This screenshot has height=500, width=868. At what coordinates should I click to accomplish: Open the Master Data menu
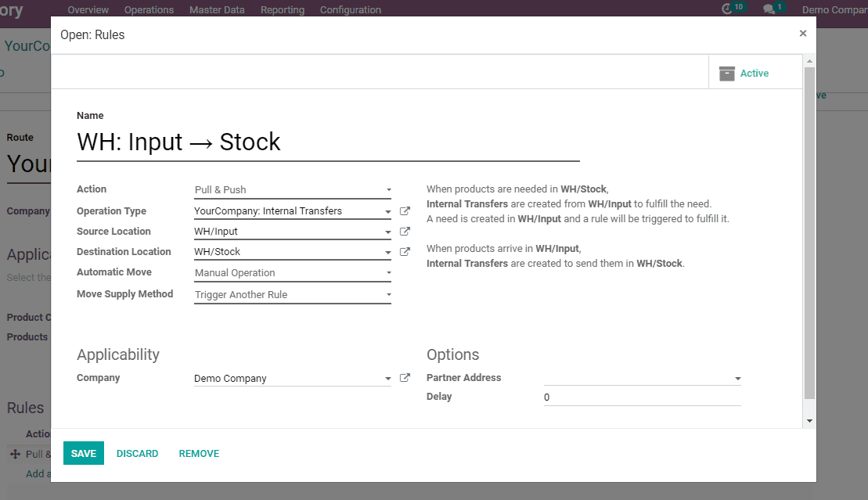pyautogui.click(x=217, y=10)
